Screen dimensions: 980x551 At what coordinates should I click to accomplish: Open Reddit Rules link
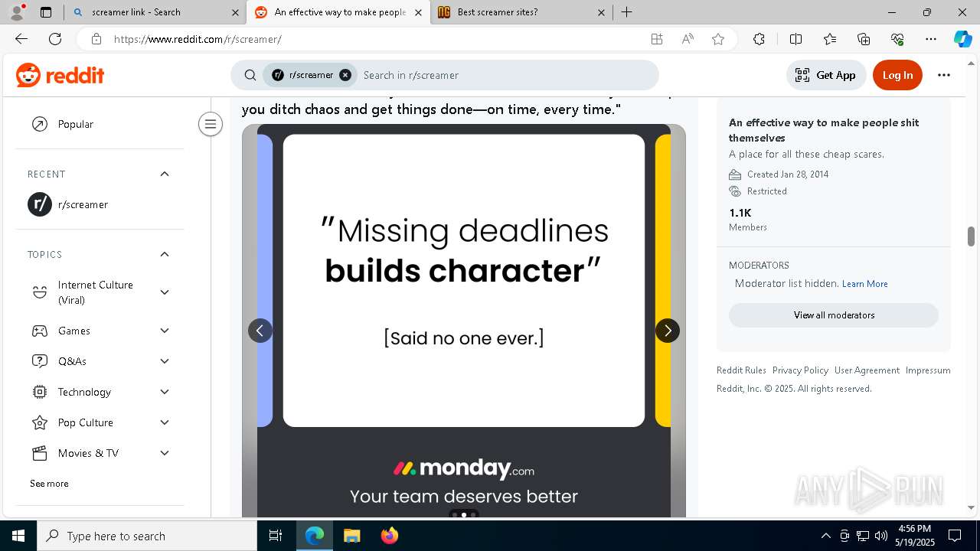741,370
